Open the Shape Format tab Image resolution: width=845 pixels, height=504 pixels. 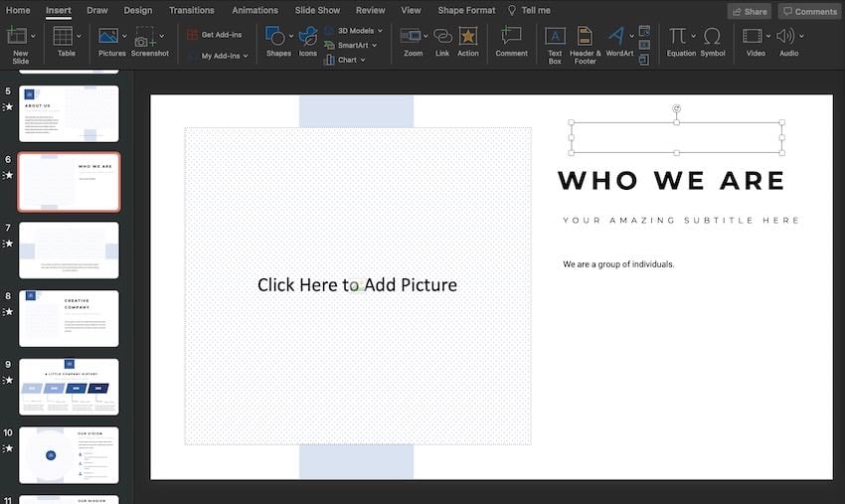pyautogui.click(x=466, y=10)
